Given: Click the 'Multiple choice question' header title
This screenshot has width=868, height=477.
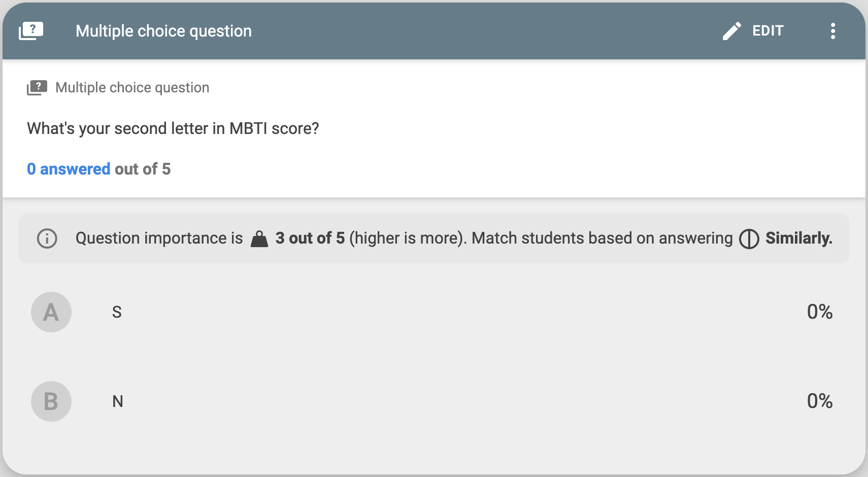Looking at the screenshot, I should pos(163,31).
